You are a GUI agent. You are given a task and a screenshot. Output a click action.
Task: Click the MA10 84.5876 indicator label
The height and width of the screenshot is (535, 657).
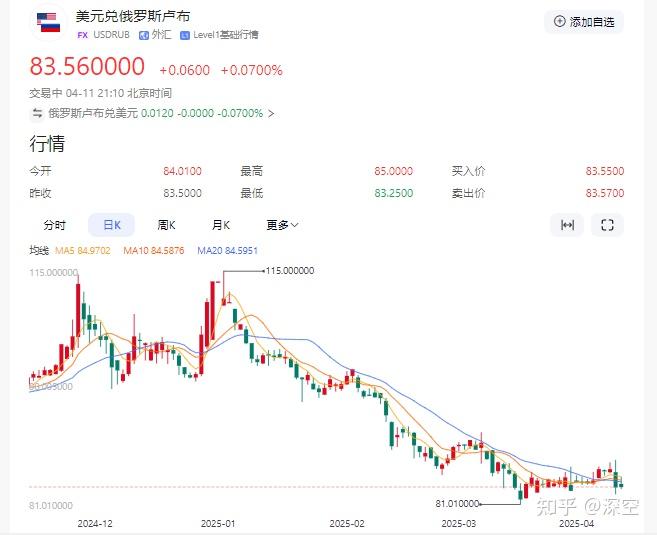click(x=154, y=251)
